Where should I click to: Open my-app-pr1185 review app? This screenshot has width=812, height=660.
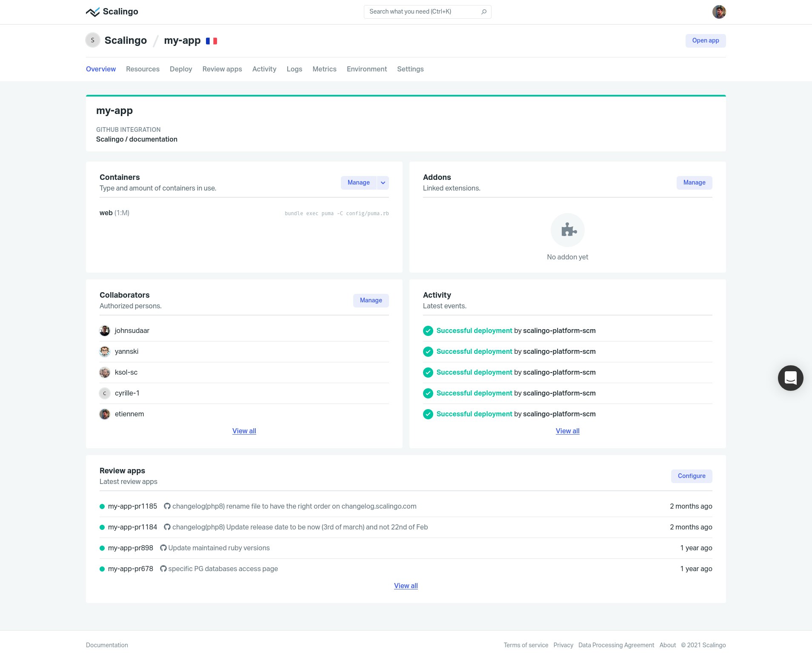[x=132, y=506]
